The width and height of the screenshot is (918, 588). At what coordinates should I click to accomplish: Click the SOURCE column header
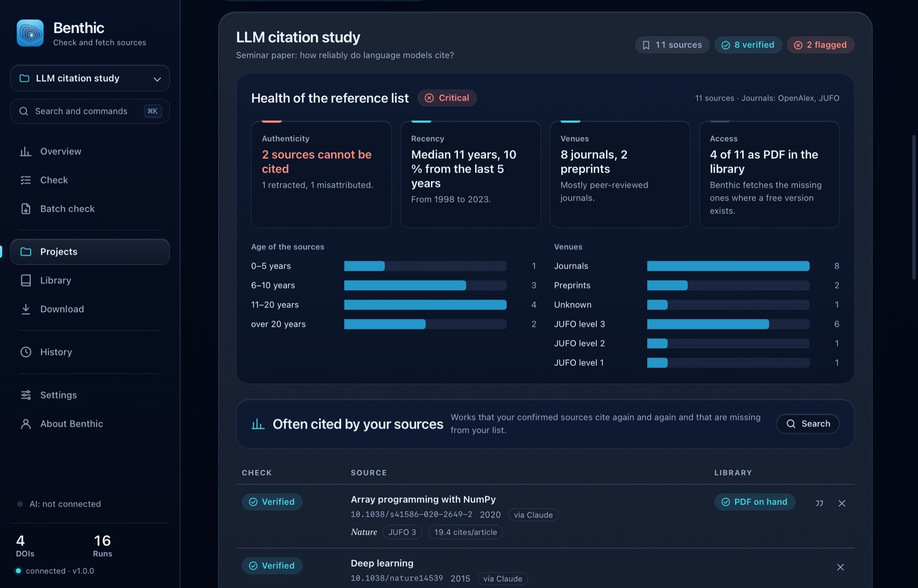coord(369,473)
